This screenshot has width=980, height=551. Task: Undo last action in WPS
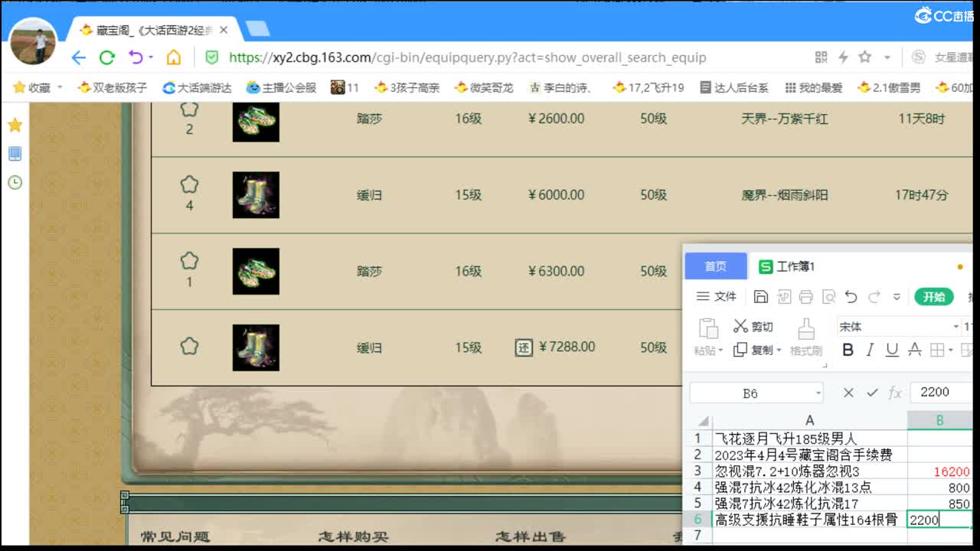851,297
